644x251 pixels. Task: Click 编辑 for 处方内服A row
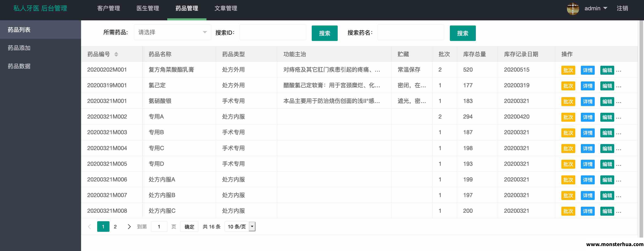pos(607,180)
